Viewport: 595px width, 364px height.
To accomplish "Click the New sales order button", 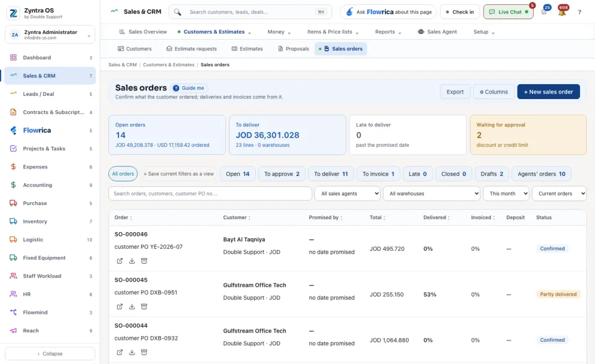I will click(x=549, y=92).
